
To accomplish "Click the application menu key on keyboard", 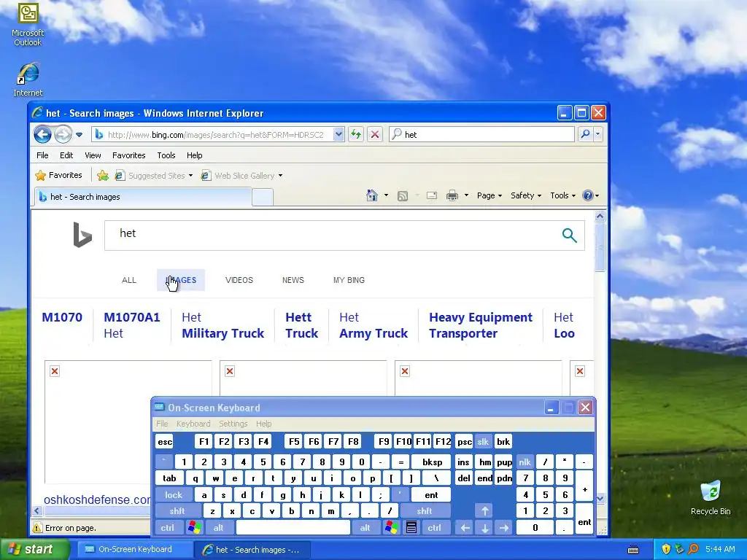I will tap(411, 528).
